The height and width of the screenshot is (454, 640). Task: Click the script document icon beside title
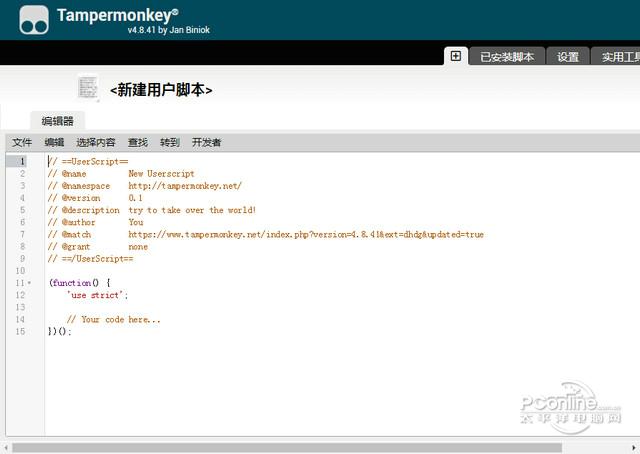(88, 87)
